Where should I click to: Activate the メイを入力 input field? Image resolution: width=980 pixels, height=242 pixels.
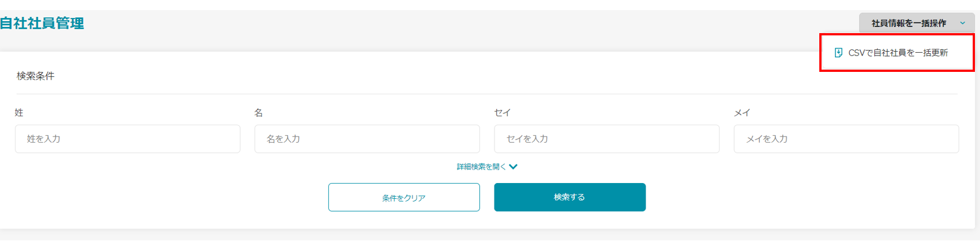pos(846,139)
